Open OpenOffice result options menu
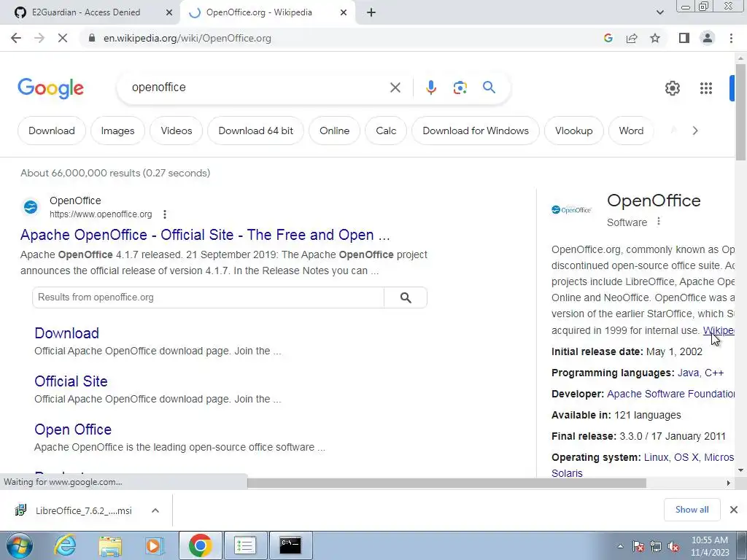 (165, 214)
